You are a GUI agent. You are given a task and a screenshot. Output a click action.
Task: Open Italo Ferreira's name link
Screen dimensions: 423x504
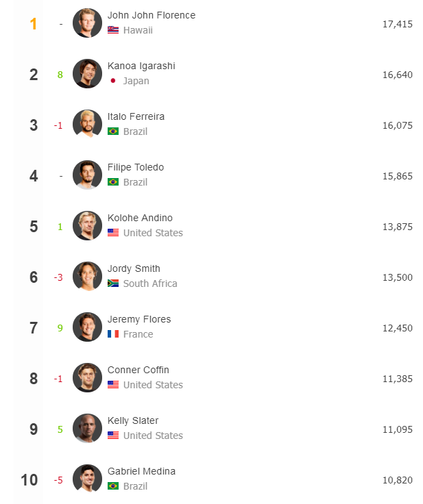(x=136, y=116)
